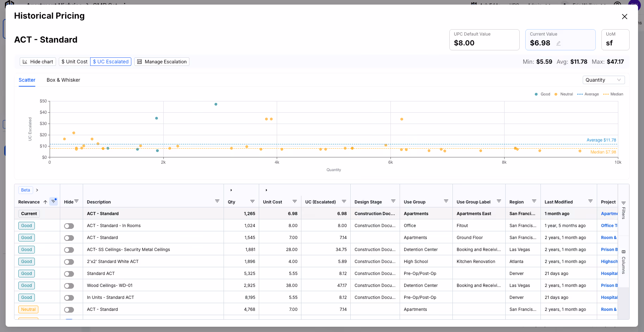
Task: Toggle Good series in chart legend
Action: [x=542, y=94]
